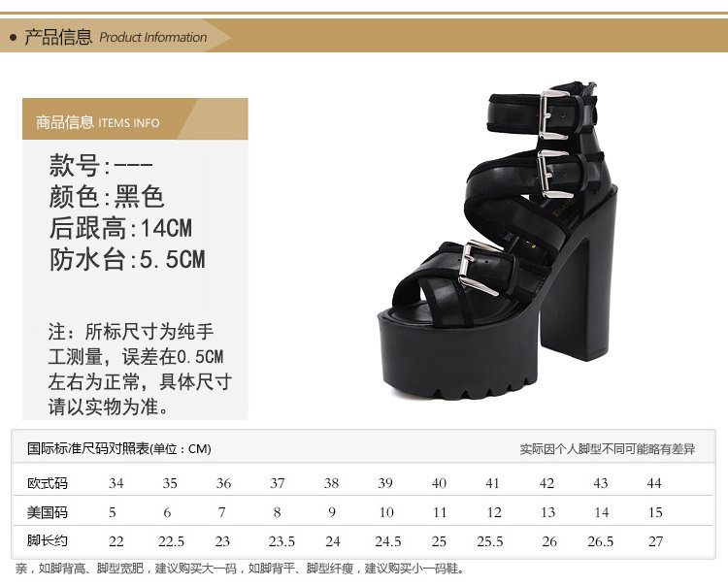Click foot length 22.5 cell
Image resolution: width=728 pixels, height=586 pixels.
171,541
